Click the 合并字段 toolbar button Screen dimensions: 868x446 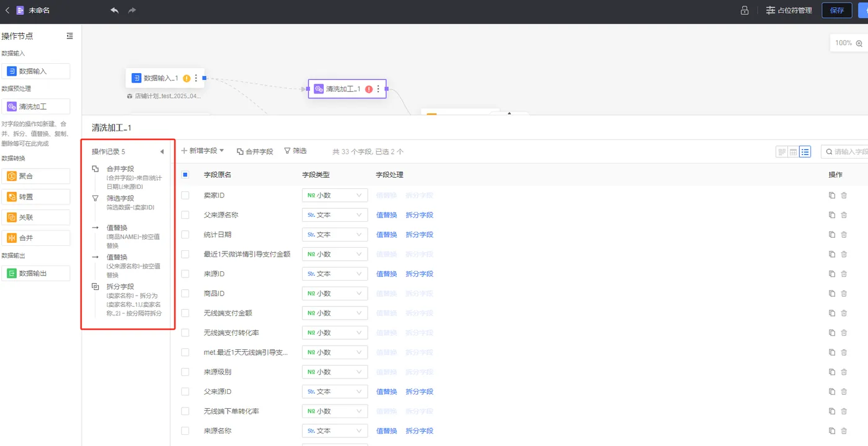tap(255, 151)
